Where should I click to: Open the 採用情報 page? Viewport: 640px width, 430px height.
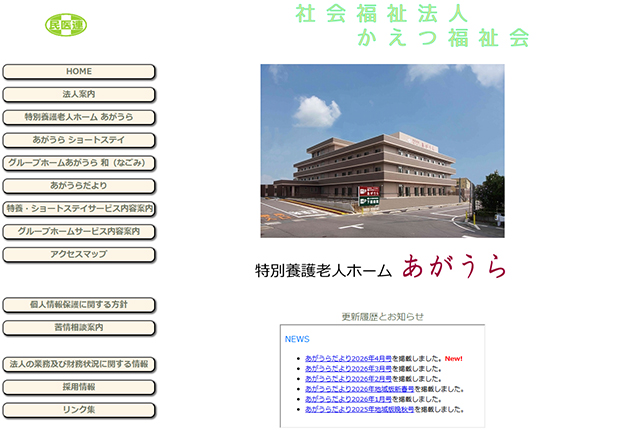(x=79, y=388)
